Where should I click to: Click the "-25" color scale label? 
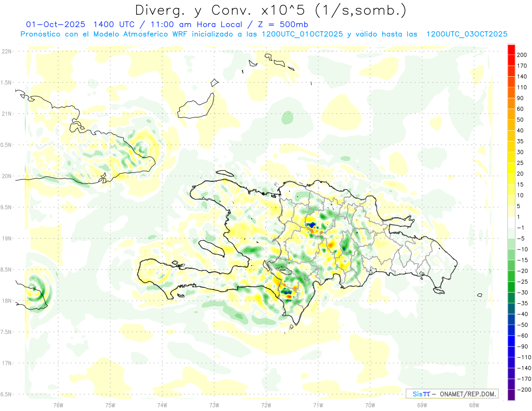(x=522, y=282)
